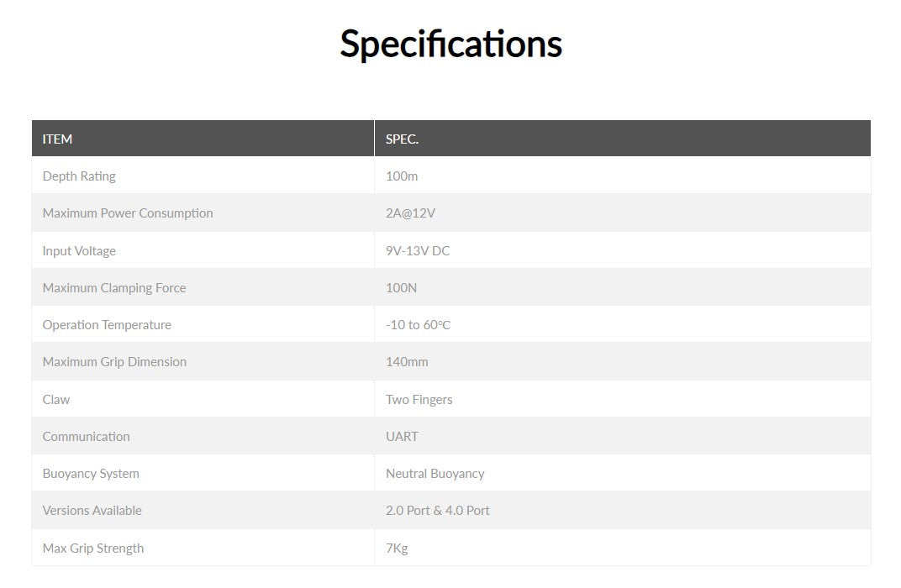Viewport: 901px width, 588px height.
Task: Click the Neutral Buoyancy value
Action: coord(435,474)
